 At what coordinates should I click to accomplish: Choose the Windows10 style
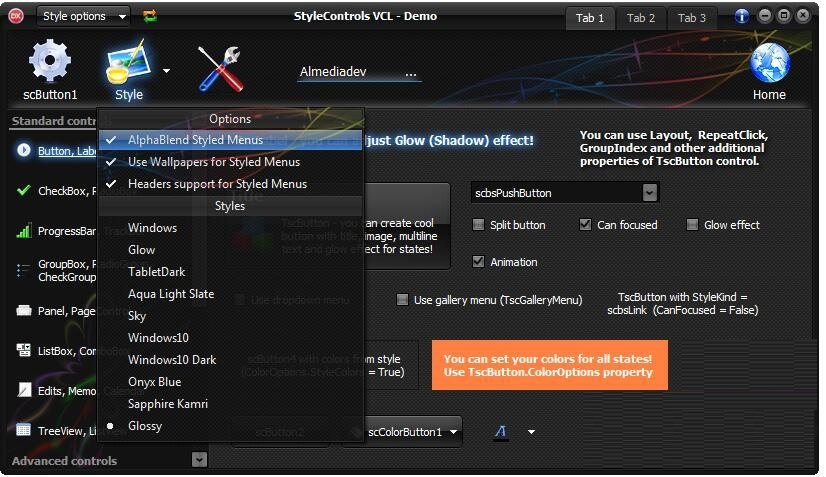point(230,338)
